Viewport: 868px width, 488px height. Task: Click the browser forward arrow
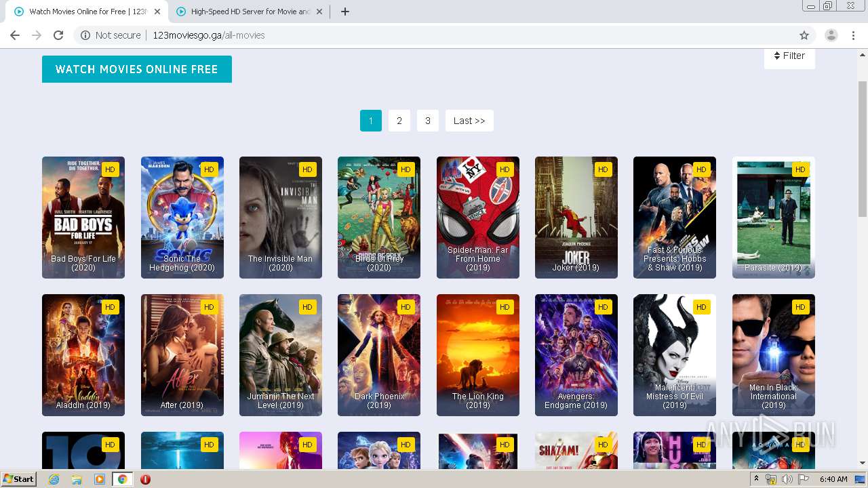pos(37,35)
